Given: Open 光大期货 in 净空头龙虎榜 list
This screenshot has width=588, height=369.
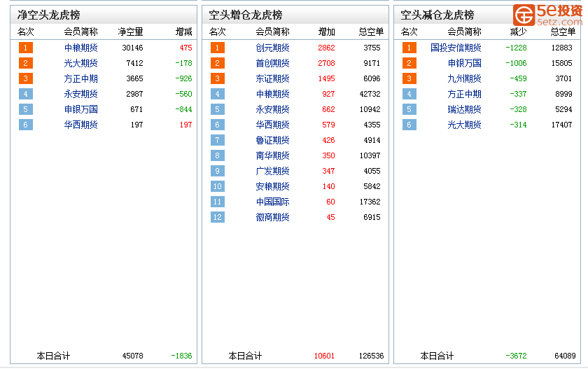Looking at the screenshot, I should (x=80, y=63).
